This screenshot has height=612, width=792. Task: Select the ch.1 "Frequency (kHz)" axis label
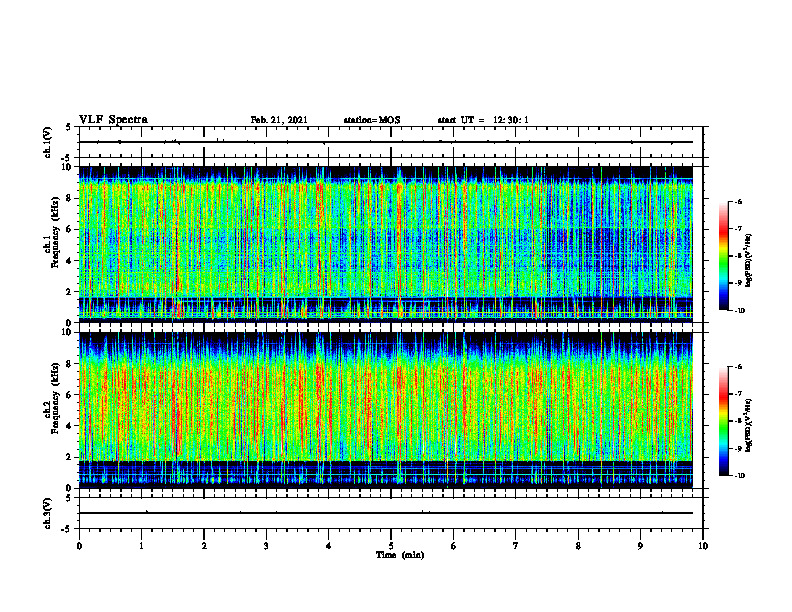coord(55,232)
